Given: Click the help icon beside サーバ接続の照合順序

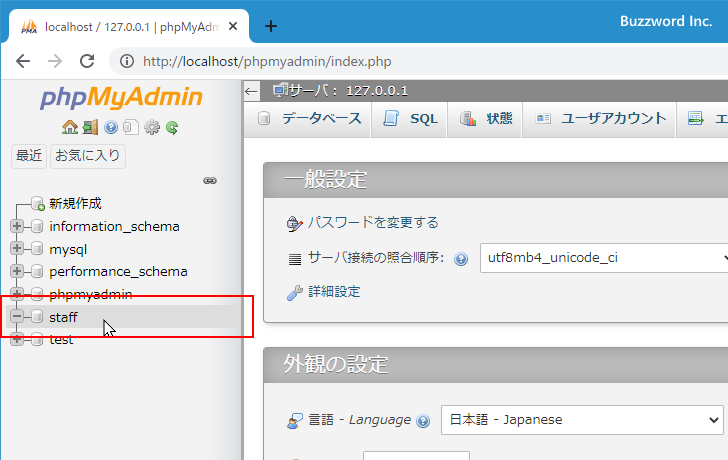Looking at the screenshot, I should [x=461, y=259].
